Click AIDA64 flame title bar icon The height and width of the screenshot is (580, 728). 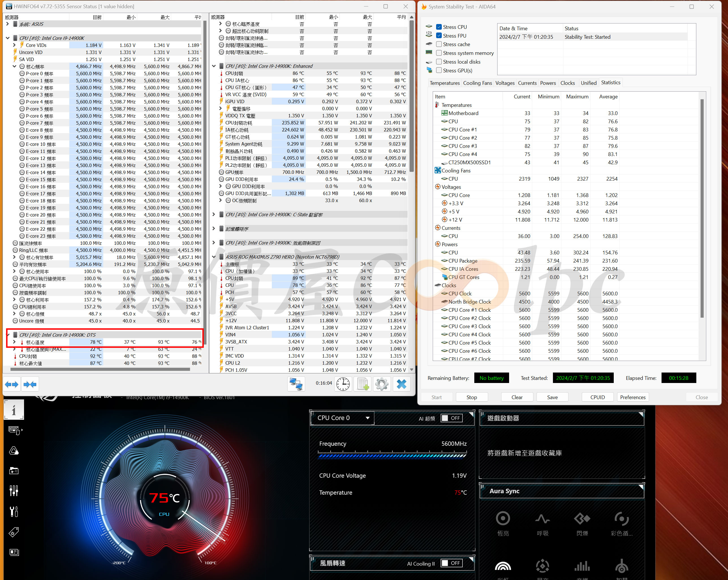[x=424, y=7]
